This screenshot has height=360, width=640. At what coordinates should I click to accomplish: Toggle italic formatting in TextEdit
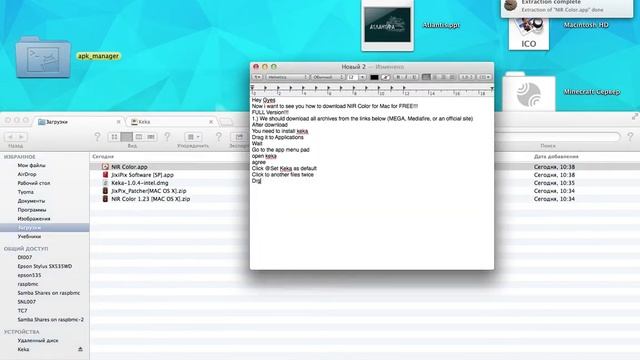coord(406,77)
